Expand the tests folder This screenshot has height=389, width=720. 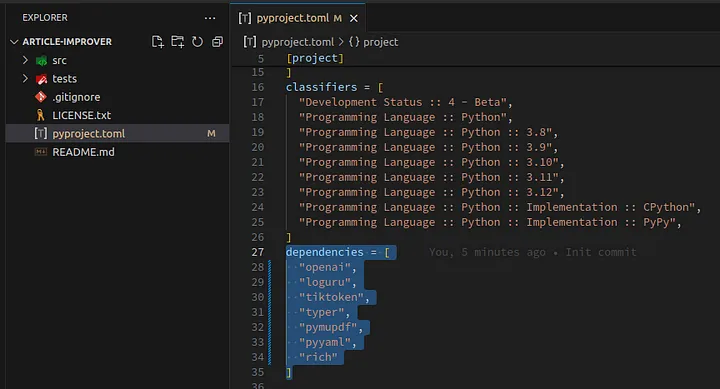click(x=25, y=79)
